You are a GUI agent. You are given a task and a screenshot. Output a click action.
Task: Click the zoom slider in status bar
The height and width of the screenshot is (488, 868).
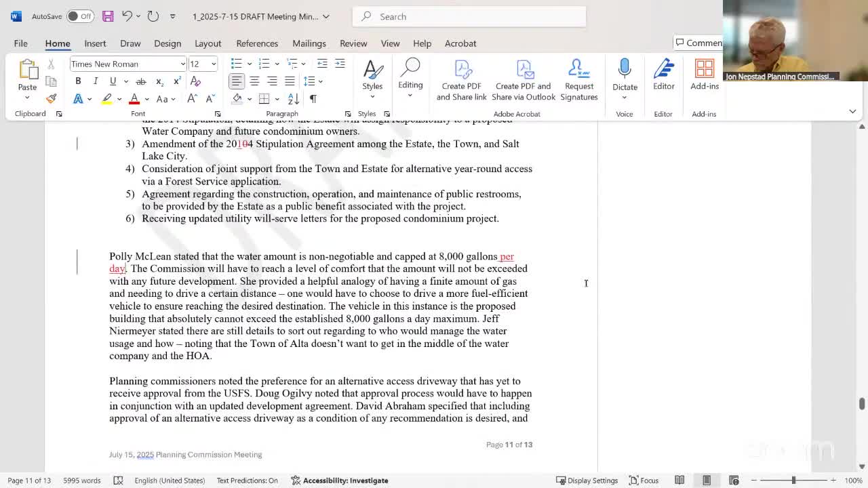click(x=793, y=481)
